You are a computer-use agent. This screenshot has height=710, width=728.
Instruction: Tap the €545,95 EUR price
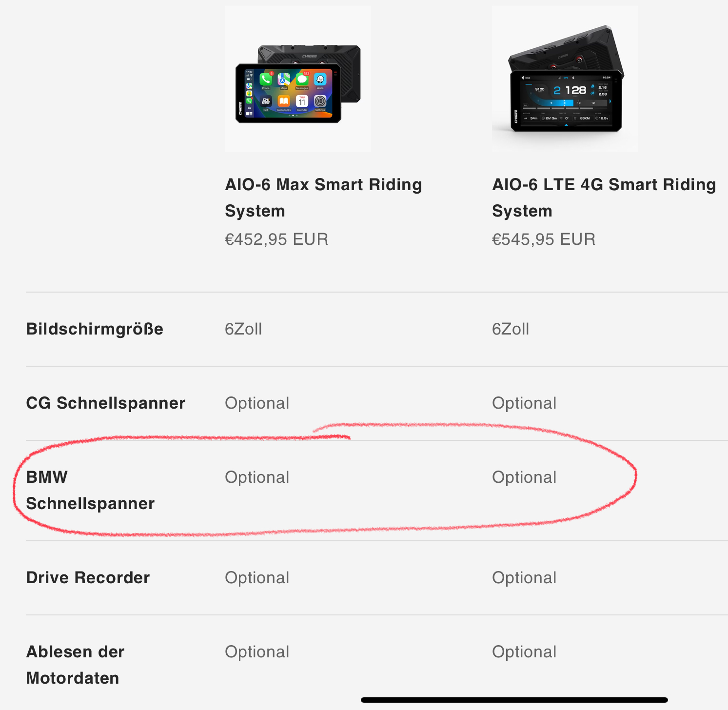click(543, 239)
